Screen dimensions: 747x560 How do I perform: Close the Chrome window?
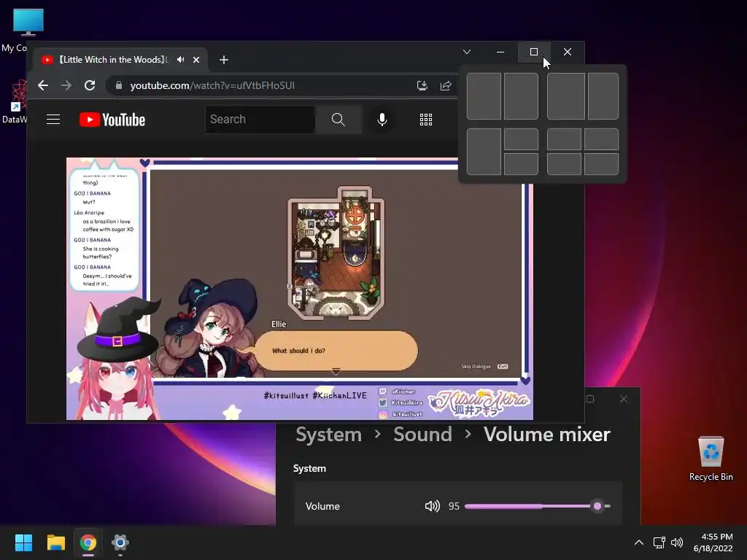568,52
